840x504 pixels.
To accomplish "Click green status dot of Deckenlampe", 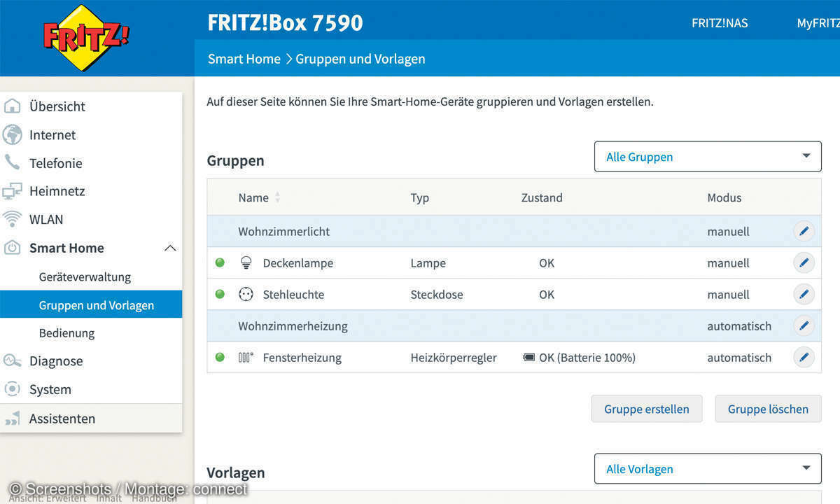I will [220, 263].
